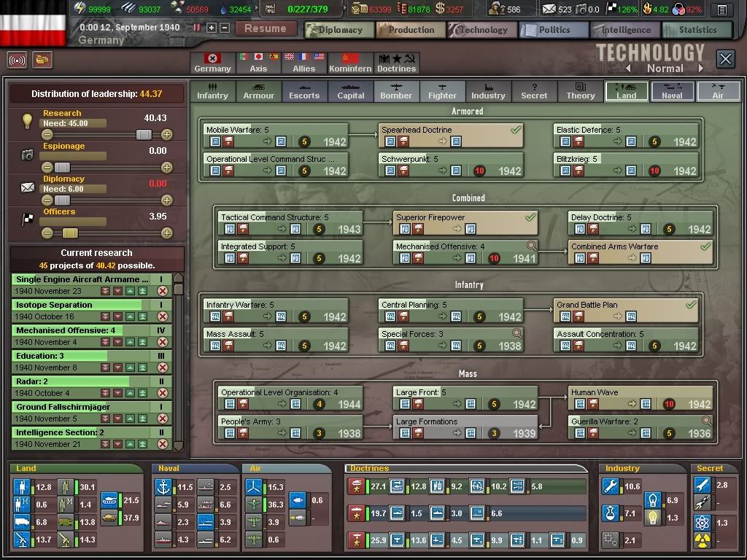Select People's Army doctrine
The width and height of the screenshot is (747, 560).
290,427
